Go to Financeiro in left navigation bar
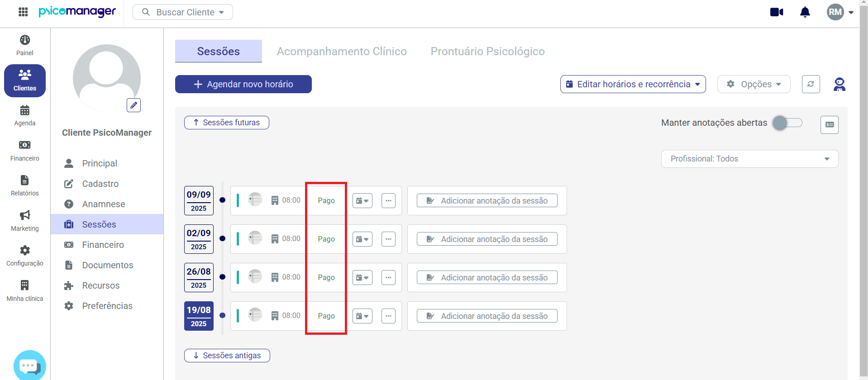The width and height of the screenshot is (868, 380). 25,150
